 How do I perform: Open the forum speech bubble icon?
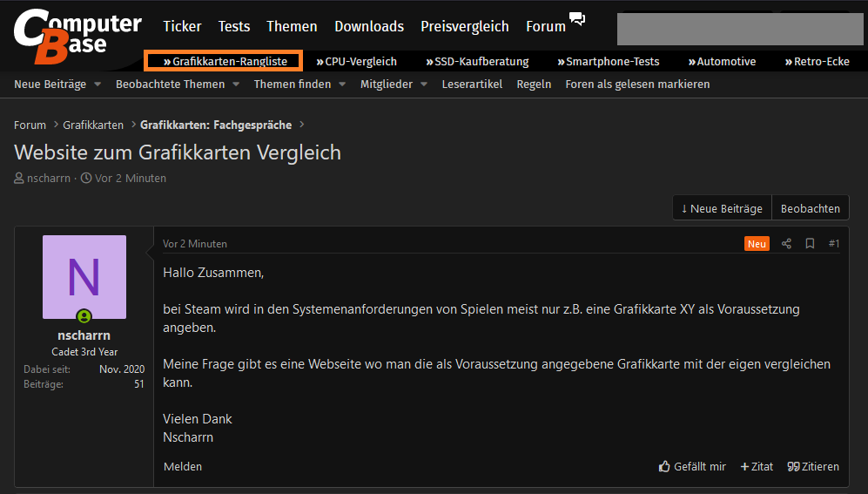[x=577, y=19]
